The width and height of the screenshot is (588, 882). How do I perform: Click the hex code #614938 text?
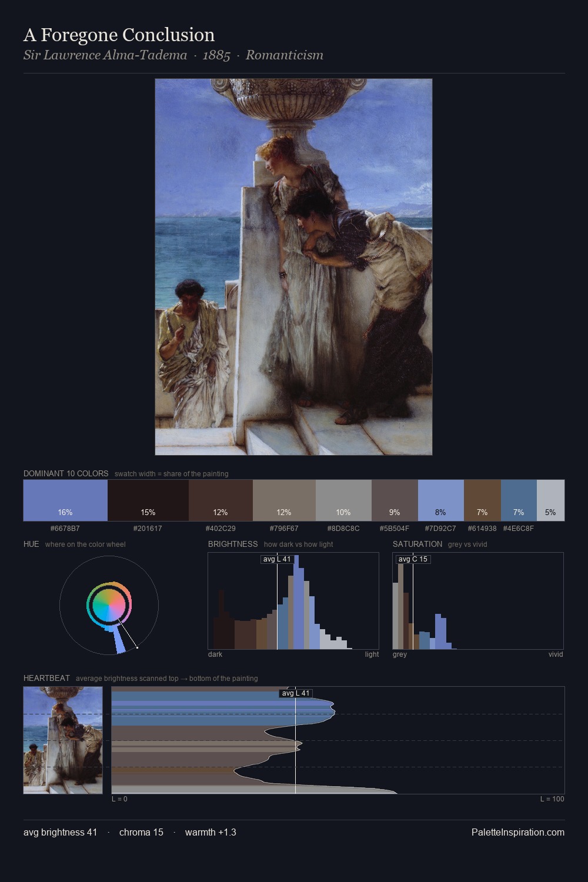(482, 529)
